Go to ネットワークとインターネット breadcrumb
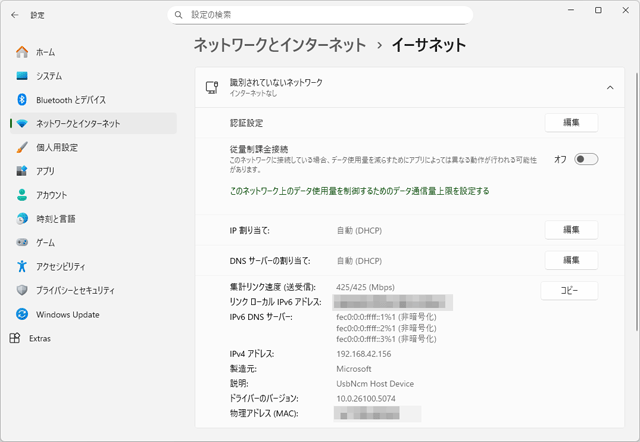This screenshot has height=442, width=640. pos(279,45)
